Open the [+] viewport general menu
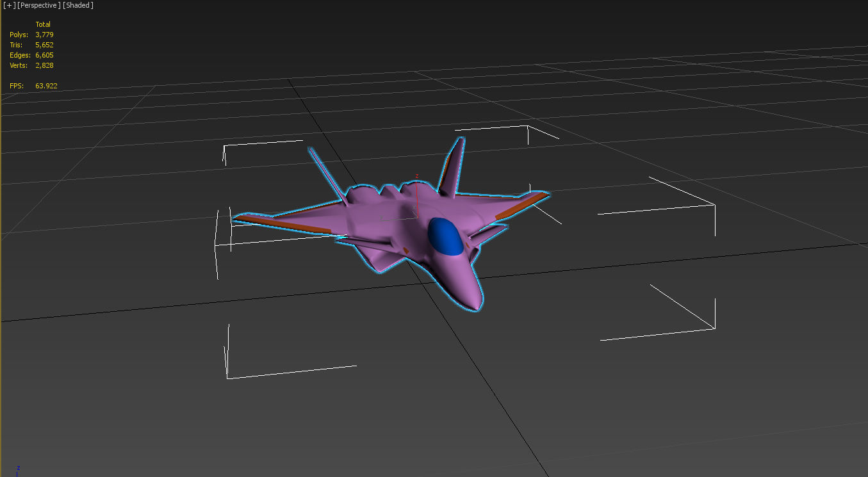This screenshot has width=868, height=477. (x=9, y=5)
